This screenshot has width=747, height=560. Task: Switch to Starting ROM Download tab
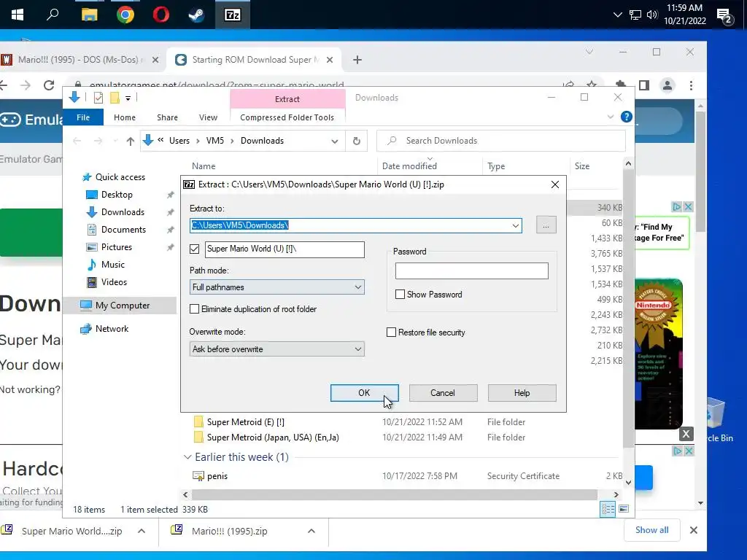tap(255, 60)
